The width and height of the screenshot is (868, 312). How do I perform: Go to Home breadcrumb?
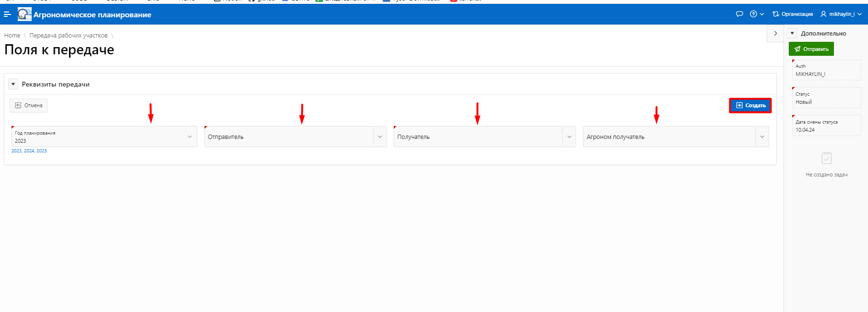click(12, 36)
